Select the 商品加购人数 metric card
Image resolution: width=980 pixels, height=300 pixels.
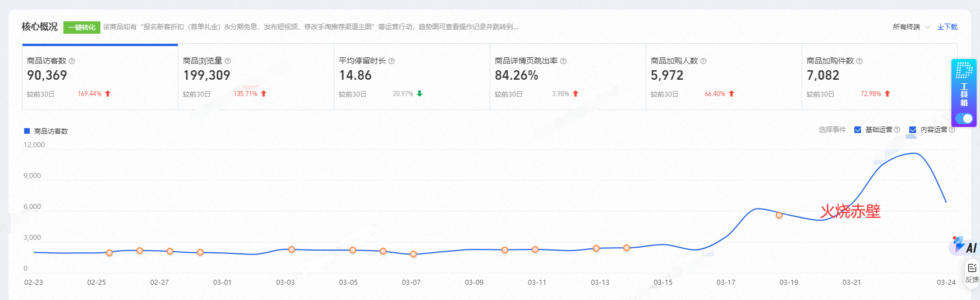(x=724, y=77)
